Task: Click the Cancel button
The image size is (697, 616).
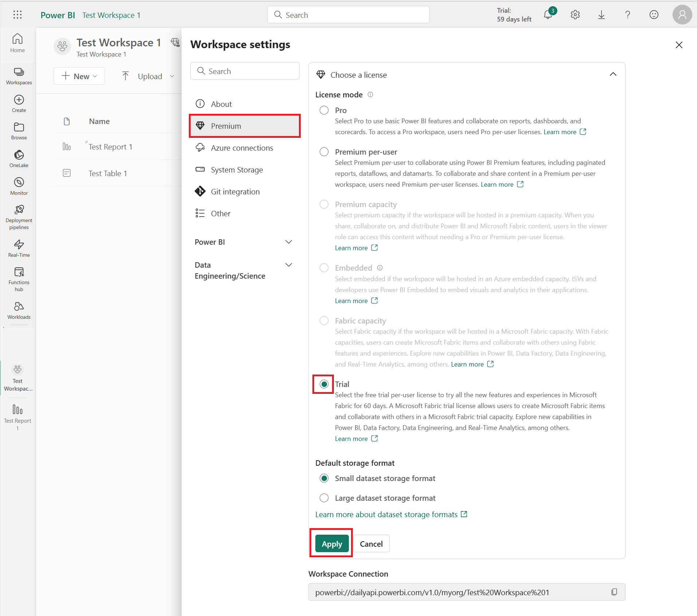Action: tap(371, 544)
